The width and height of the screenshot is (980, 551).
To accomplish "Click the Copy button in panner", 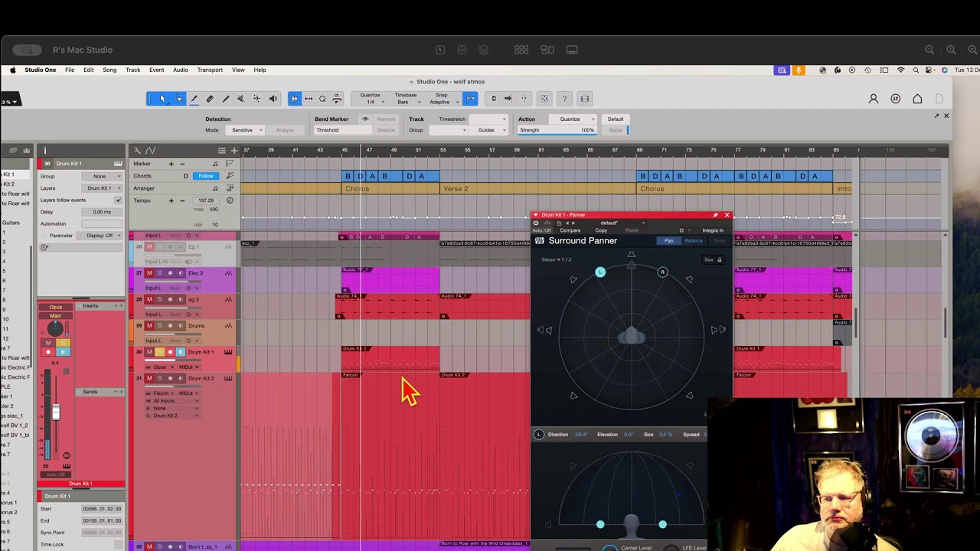I will pos(602,230).
